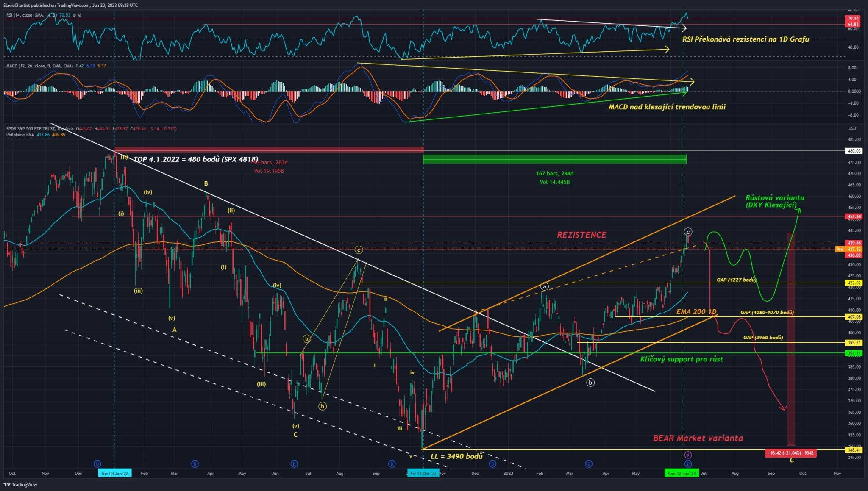
Task: Click the dividend D marker near December 2022
Action: point(492,464)
